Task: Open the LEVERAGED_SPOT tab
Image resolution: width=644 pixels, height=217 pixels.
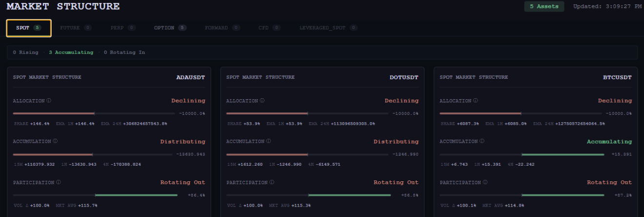Action: 328,28
